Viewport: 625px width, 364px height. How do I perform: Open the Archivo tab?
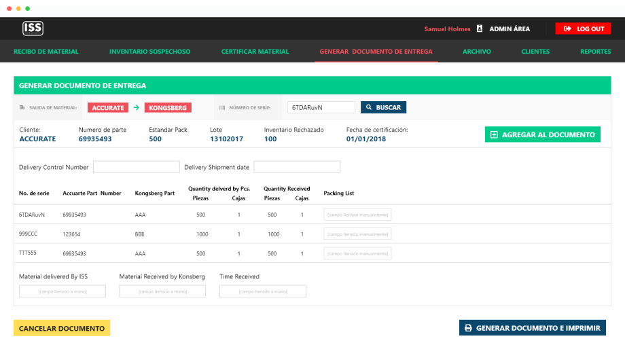click(x=477, y=52)
